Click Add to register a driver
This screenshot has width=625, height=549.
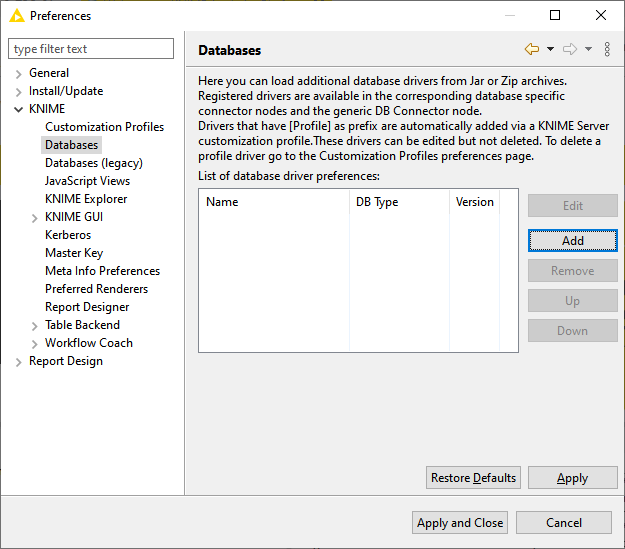(x=572, y=241)
